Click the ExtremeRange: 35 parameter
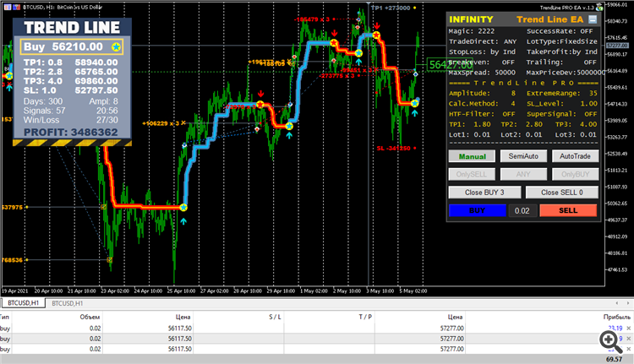The width and height of the screenshot is (634, 364). click(x=561, y=94)
